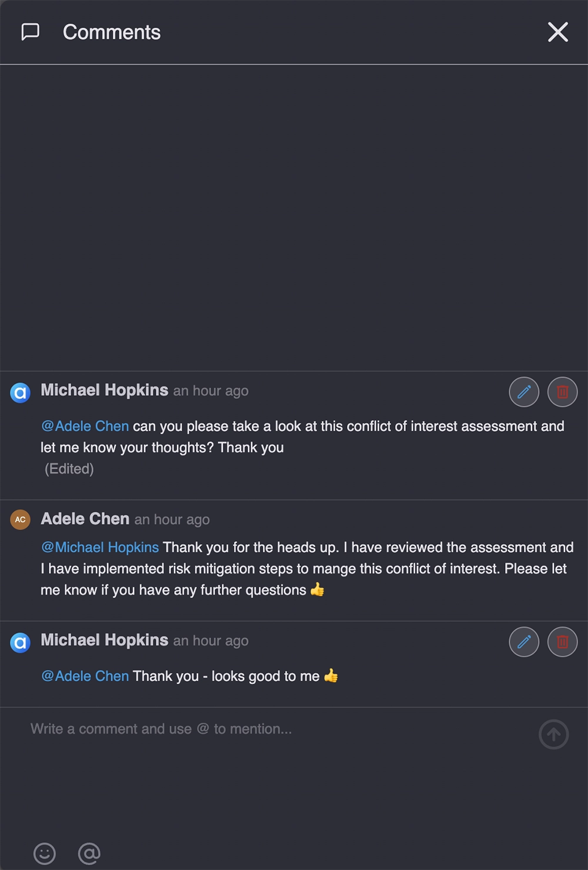Close the Comments panel
The height and width of the screenshot is (870, 588).
click(x=557, y=32)
